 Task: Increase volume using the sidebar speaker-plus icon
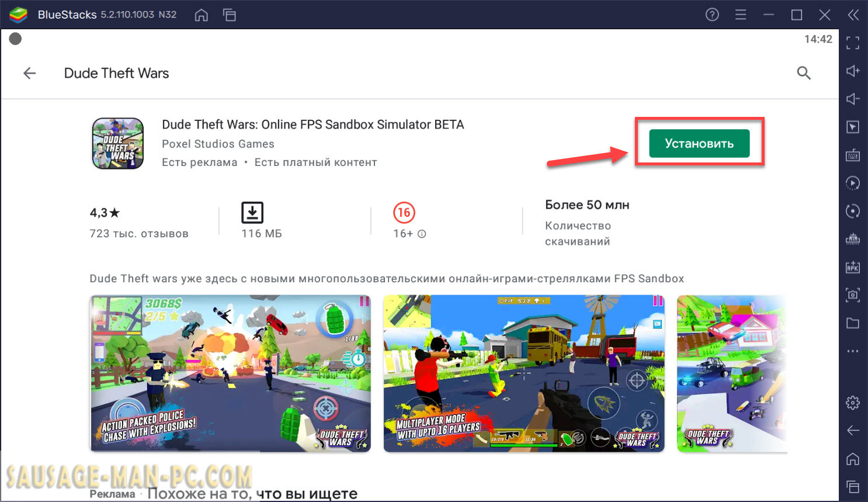[x=853, y=71]
